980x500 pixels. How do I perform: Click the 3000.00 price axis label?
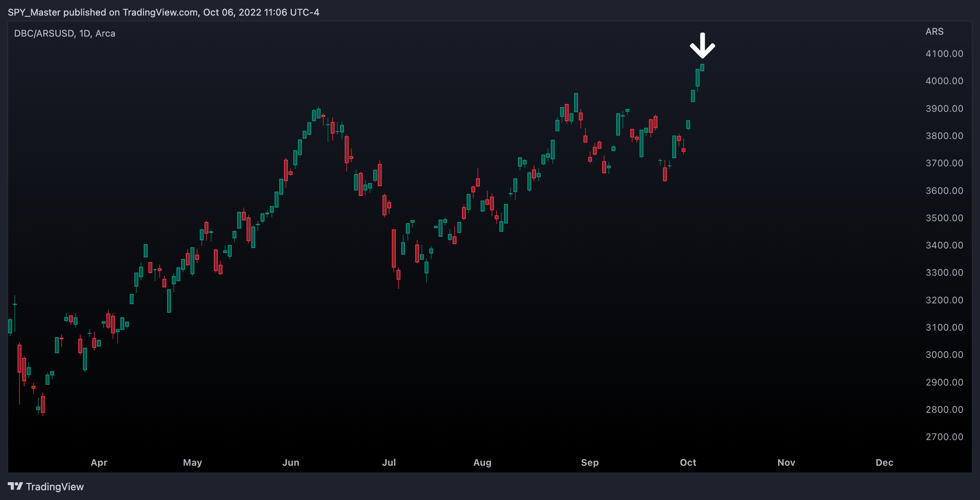944,355
